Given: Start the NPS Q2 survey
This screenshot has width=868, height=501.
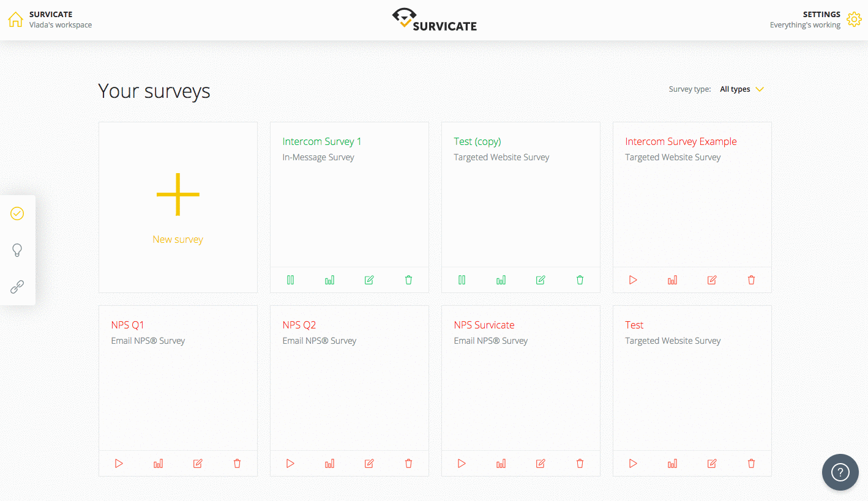Looking at the screenshot, I should click(x=291, y=464).
